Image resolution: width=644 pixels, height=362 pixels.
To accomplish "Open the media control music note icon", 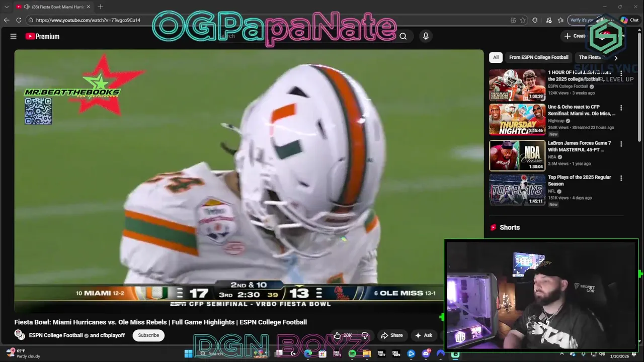I will 548,20.
